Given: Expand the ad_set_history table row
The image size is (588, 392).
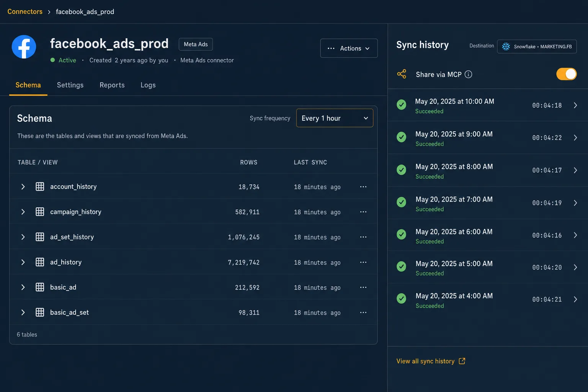Looking at the screenshot, I should [x=23, y=237].
